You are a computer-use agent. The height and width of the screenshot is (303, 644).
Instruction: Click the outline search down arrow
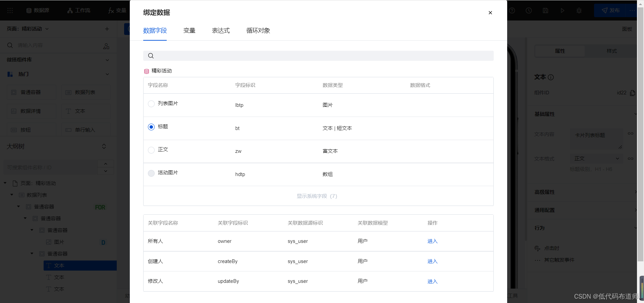click(x=106, y=171)
